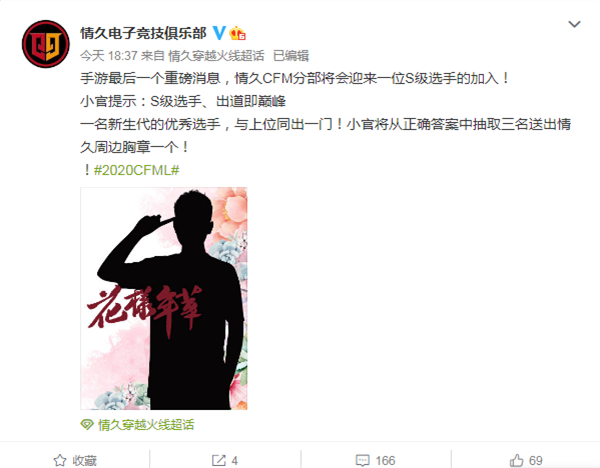
Task: Open the 情久 club profile avatar
Action: click(x=46, y=44)
